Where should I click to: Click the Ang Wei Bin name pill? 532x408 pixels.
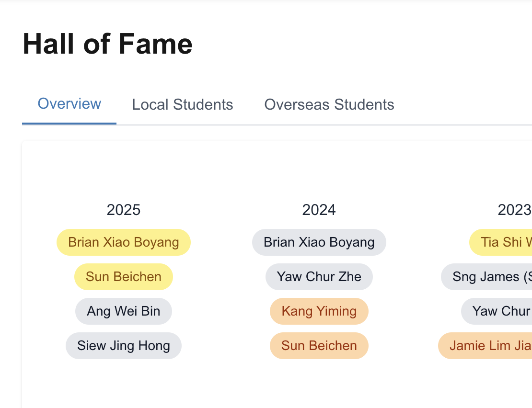tap(124, 311)
